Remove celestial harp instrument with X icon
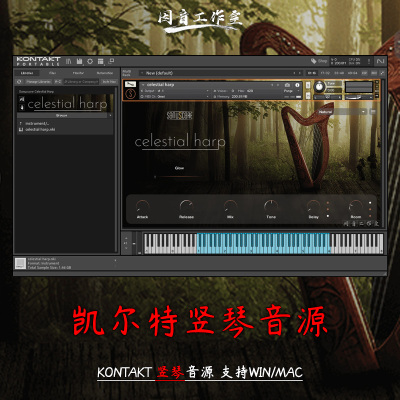The height and width of the screenshot is (400, 400). click(377, 83)
